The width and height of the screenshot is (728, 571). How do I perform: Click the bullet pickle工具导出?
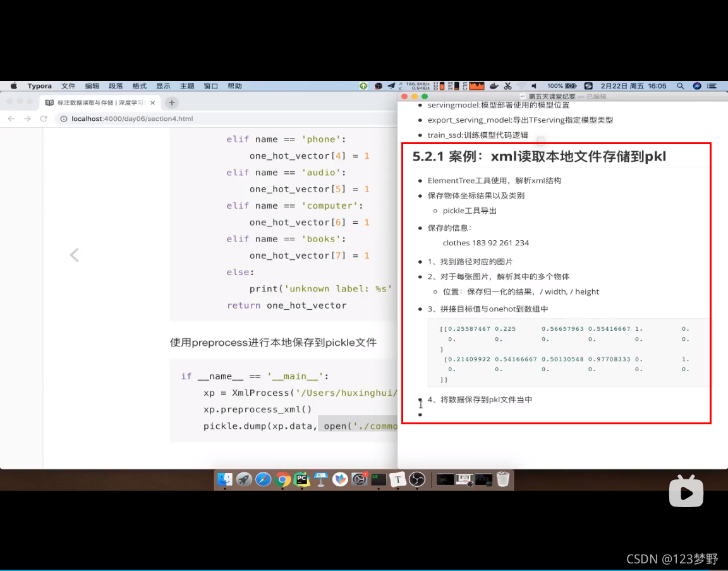coord(470,211)
